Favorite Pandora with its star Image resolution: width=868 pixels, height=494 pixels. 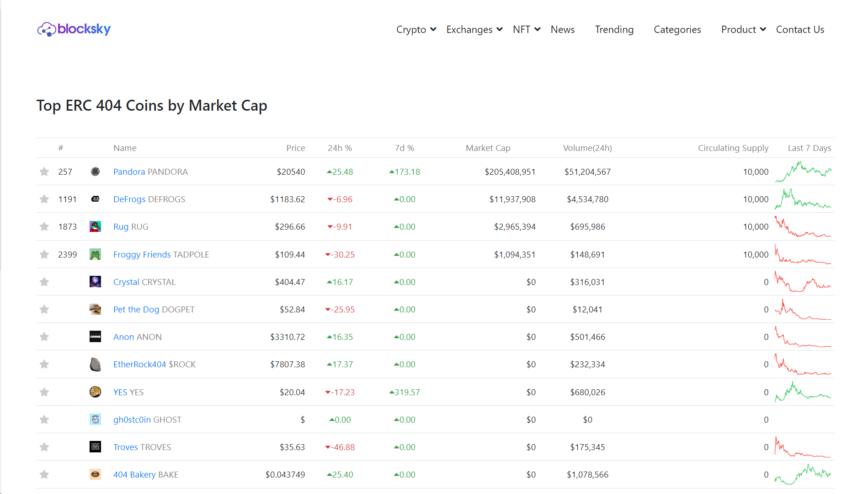[44, 172]
